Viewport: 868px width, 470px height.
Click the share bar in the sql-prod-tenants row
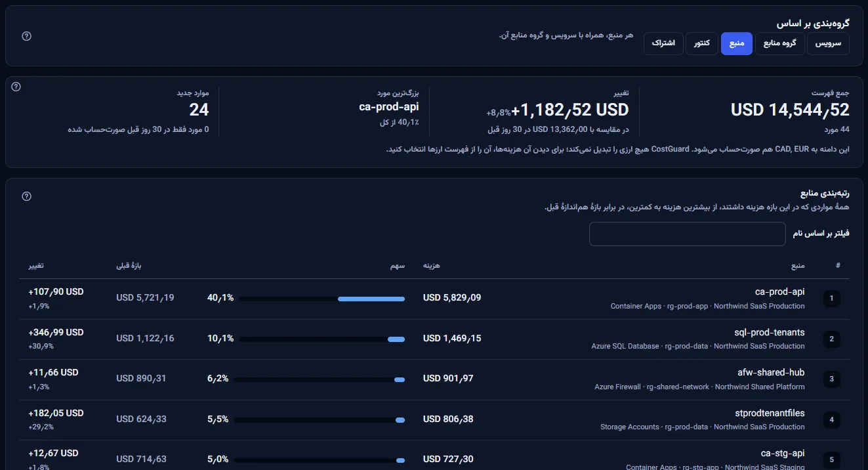[322, 339]
